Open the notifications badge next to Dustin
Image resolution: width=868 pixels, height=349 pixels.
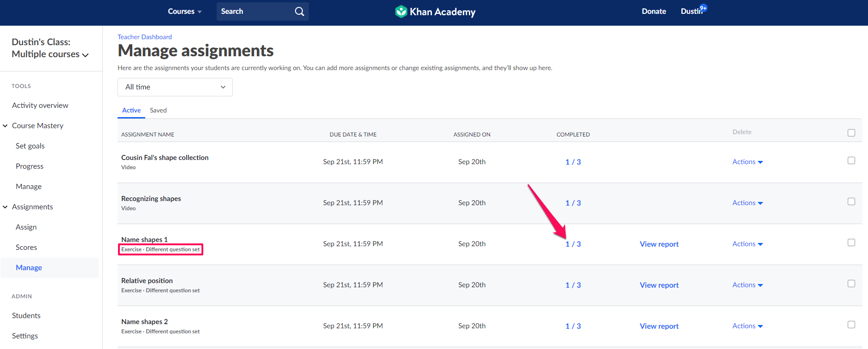tap(703, 8)
